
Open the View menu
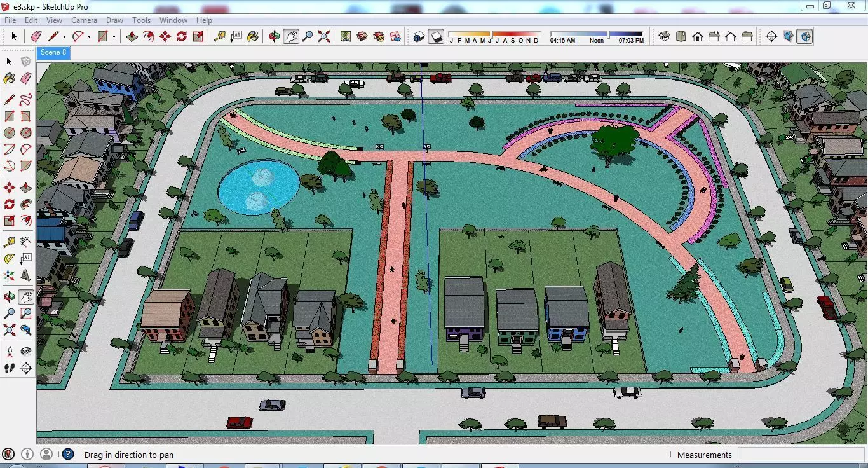(54, 20)
